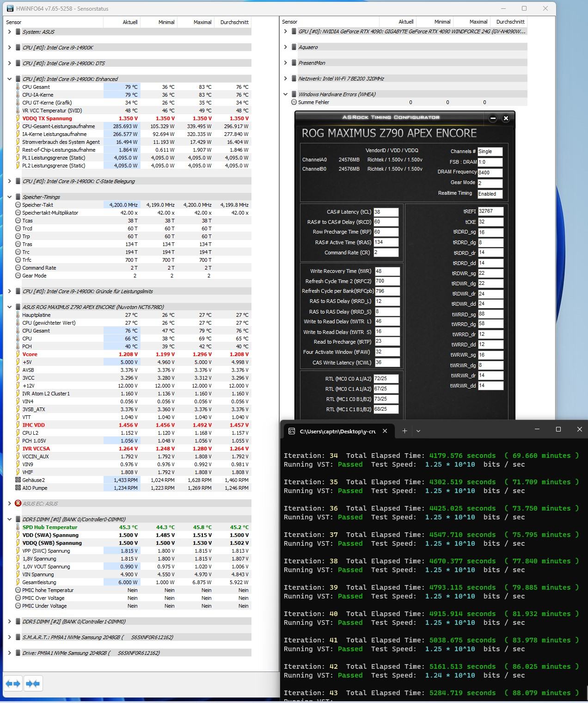This screenshot has height=703, width=588.
Task: Click the RTL (MC0 C0 A1/A2) field
Action: [x=386, y=378]
